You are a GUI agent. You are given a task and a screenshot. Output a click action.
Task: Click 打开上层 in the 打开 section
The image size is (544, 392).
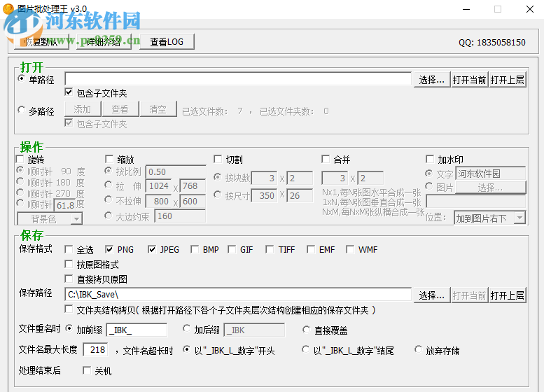[507, 80]
